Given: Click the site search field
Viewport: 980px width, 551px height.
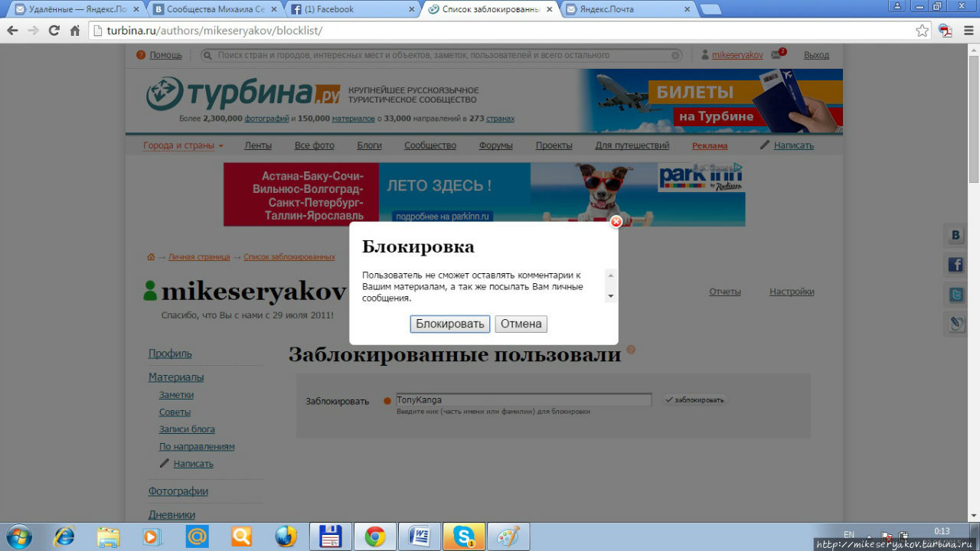Looking at the screenshot, I should [x=441, y=55].
